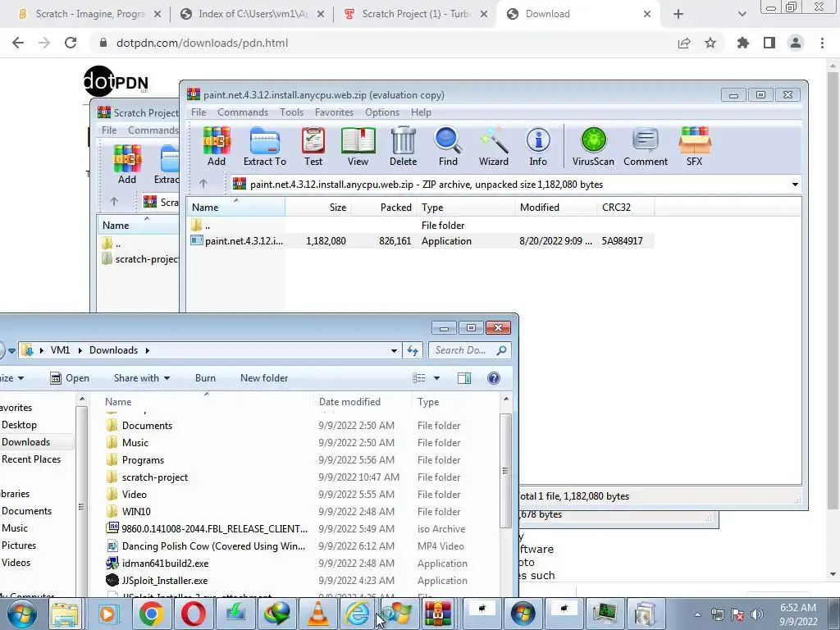This screenshot has height=630, width=840.
Task: Select Recent Places in navigation pane
Action: coord(31,459)
